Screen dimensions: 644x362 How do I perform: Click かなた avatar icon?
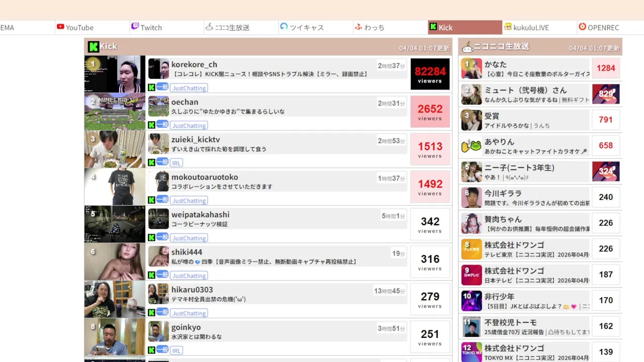click(x=471, y=68)
